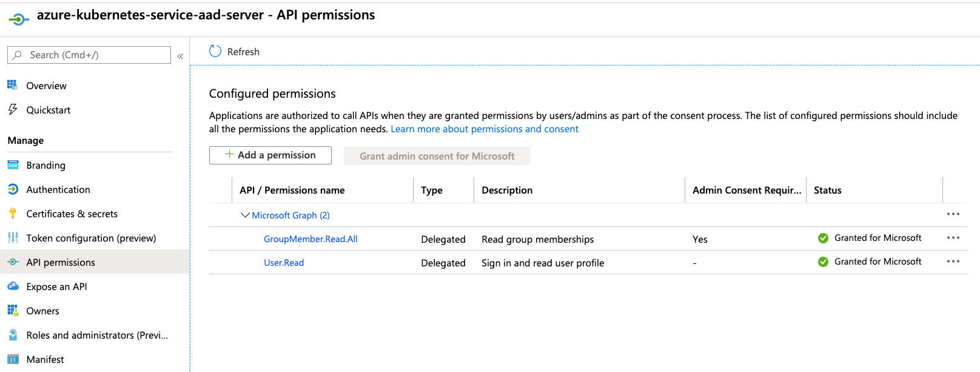
Task: Click the Manage section heading
Action: coord(25,140)
